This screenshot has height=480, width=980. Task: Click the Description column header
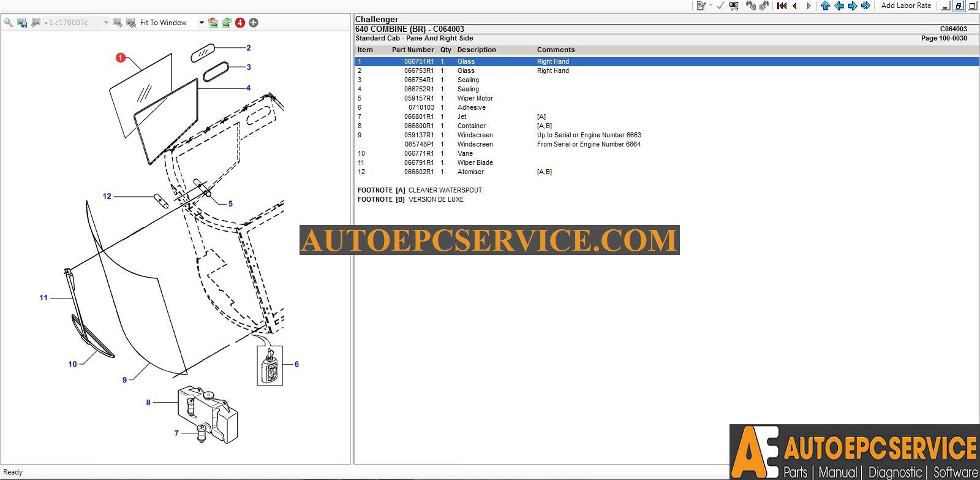tap(477, 50)
